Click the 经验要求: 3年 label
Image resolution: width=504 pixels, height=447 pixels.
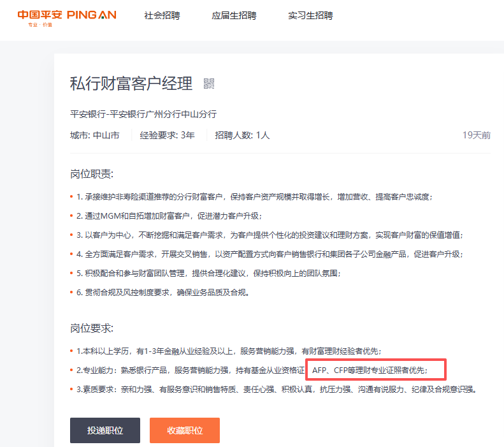(x=167, y=135)
